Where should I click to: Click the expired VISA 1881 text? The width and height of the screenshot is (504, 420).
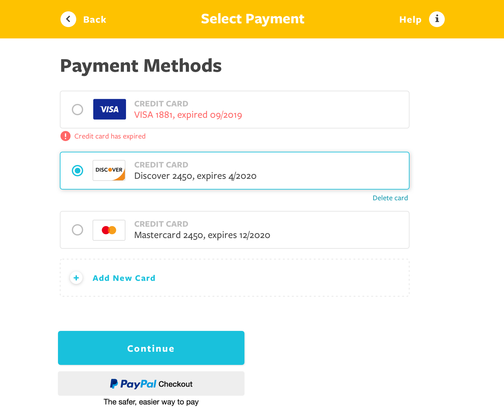click(x=188, y=115)
